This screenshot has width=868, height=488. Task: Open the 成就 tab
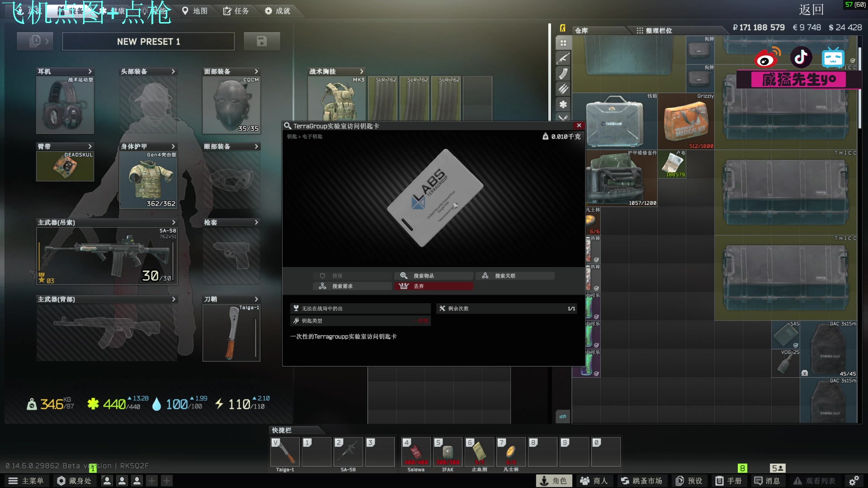pos(278,11)
